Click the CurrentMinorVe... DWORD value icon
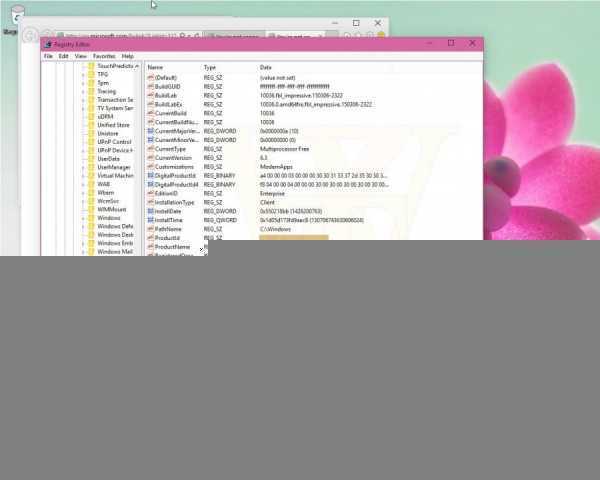600x480 pixels. 151,140
